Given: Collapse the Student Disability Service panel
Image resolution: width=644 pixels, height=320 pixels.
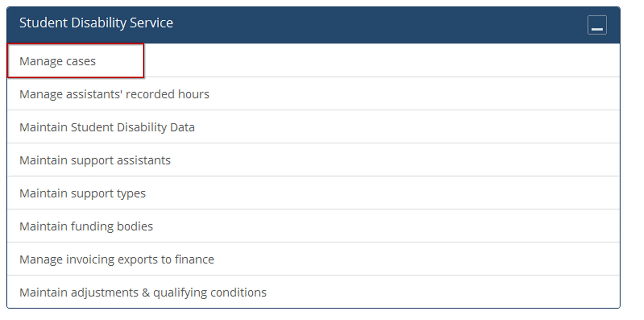Looking at the screenshot, I should [597, 25].
